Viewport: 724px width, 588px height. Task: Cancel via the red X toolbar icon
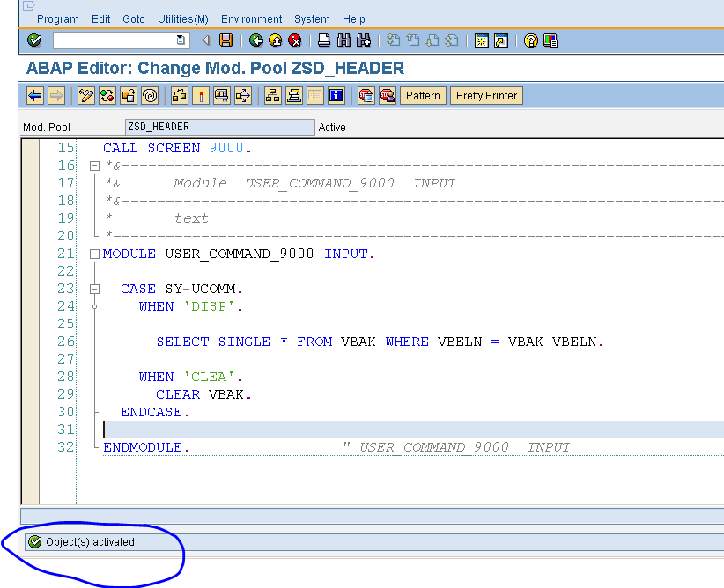[x=293, y=40]
